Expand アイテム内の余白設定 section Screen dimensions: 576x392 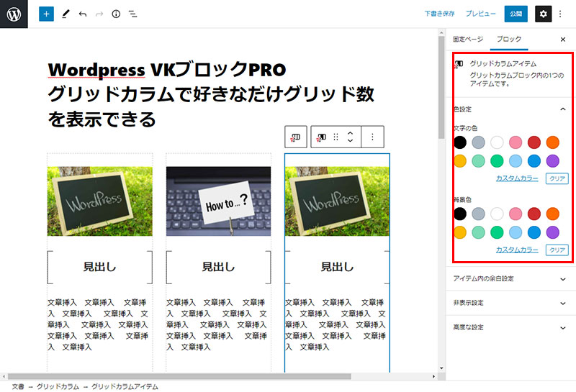point(562,278)
